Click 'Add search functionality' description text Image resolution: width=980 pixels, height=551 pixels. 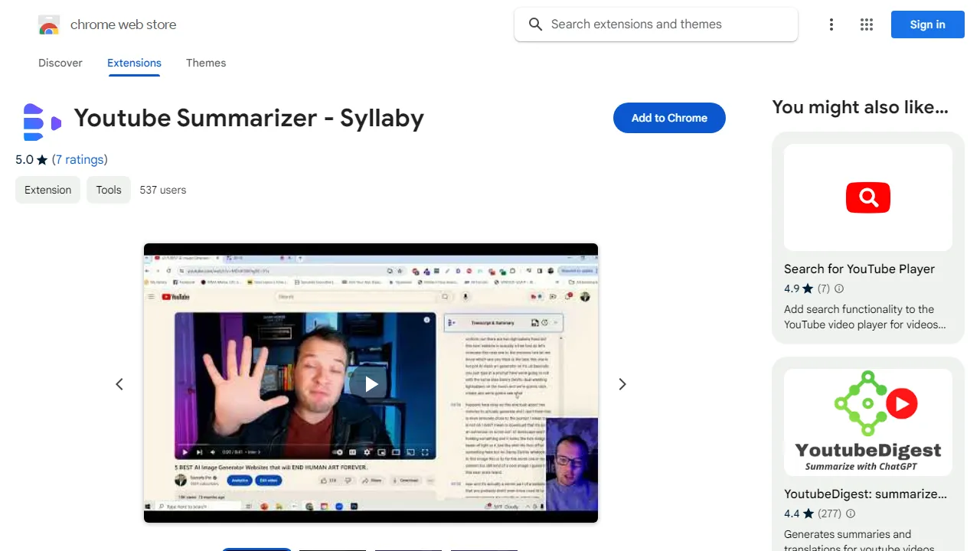[864, 317]
